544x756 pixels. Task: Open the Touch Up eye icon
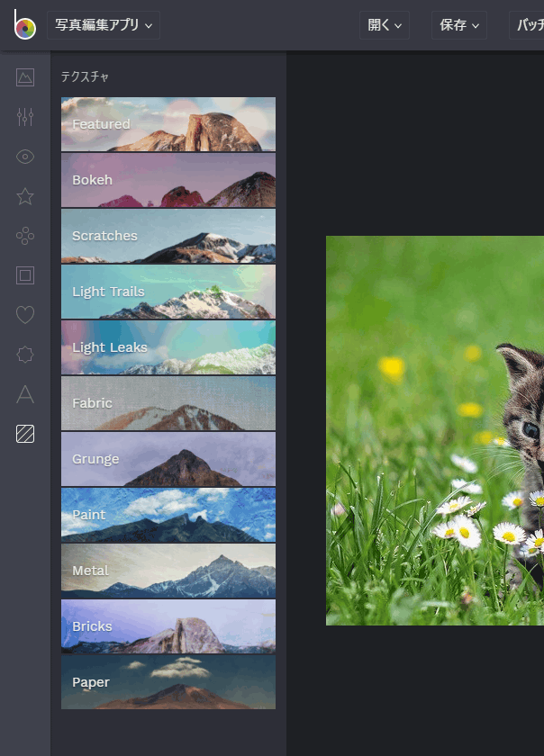pyautogui.click(x=25, y=157)
